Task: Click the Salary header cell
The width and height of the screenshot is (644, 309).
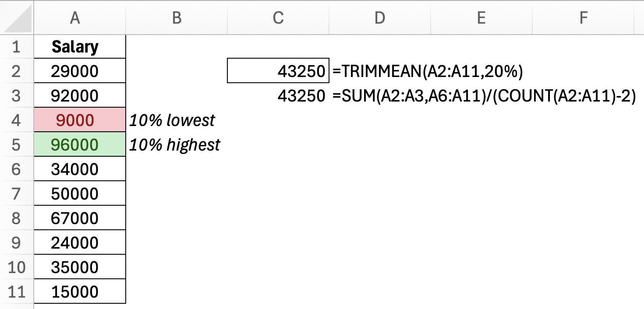Action: point(75,46)
